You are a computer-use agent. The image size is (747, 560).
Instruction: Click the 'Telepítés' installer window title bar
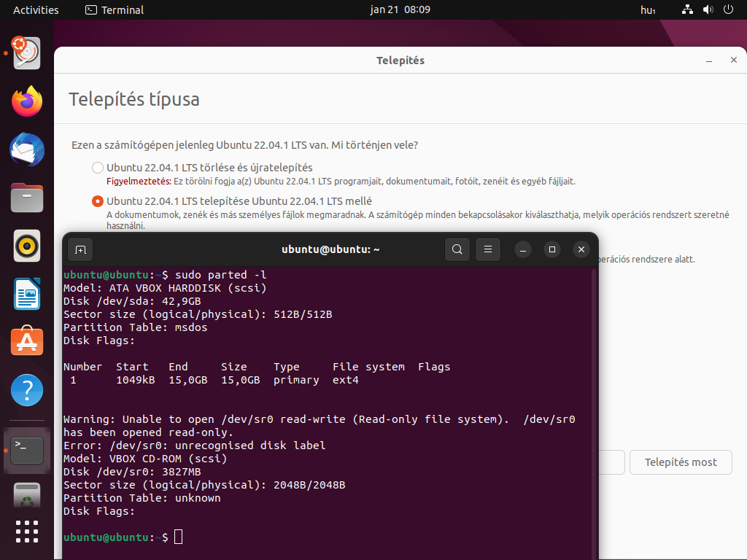pos(400,61)
